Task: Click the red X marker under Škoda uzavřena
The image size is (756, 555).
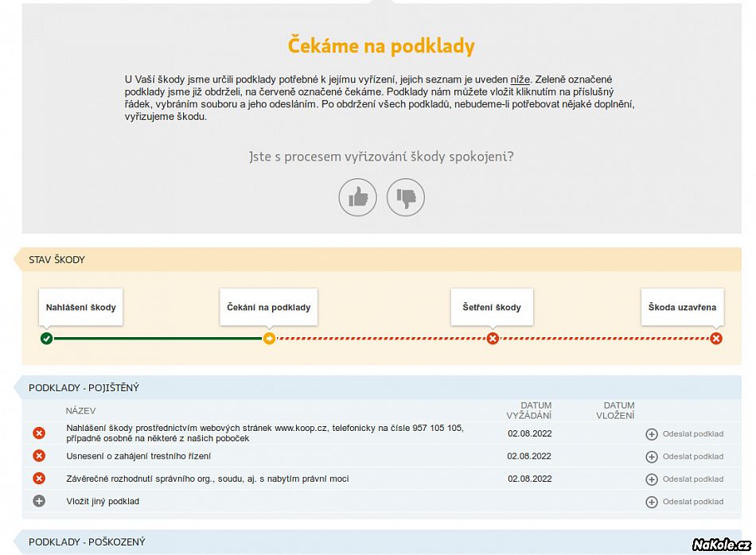Action: [716, 339]
